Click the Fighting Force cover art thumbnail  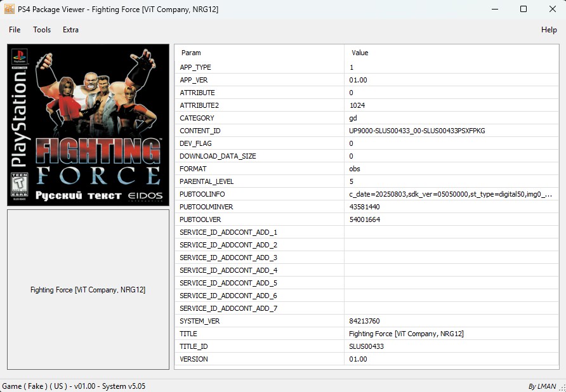pyautogui.click(x=88, y=125)
